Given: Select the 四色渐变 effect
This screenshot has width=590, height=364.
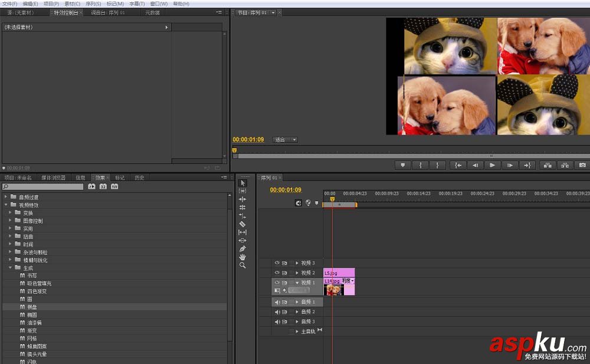Looking at the screenshot, I should [x=37, y=291].
